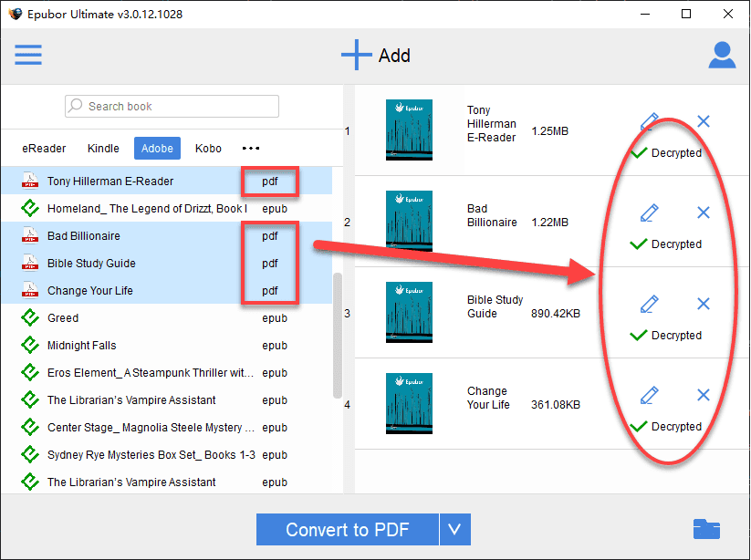Click the Add label to import books
Image resolution: width=751 pixels, height=560 pixels.
[x=394, y=56]
